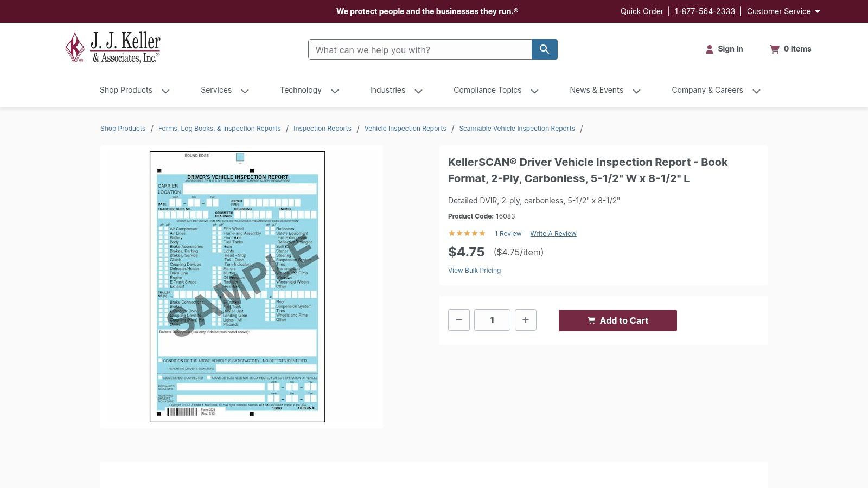This screenshot has width=868, height=488.
Task: Click the 1 Review link
Action: click(508, 234)
